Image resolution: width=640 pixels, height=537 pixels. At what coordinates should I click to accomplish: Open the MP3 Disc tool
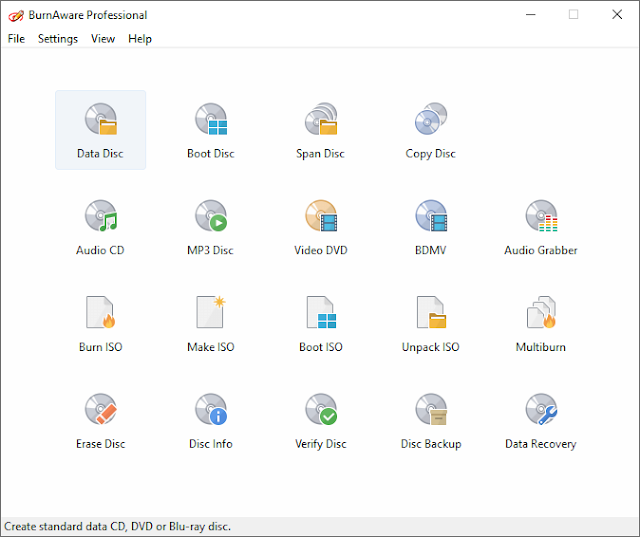coord(211,227)
